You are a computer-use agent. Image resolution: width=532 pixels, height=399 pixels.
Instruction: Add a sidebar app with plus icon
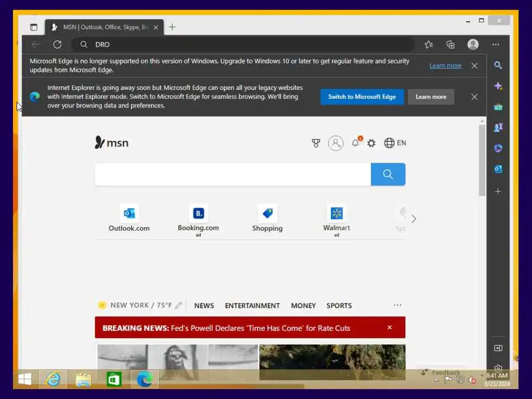click(498, 191)
